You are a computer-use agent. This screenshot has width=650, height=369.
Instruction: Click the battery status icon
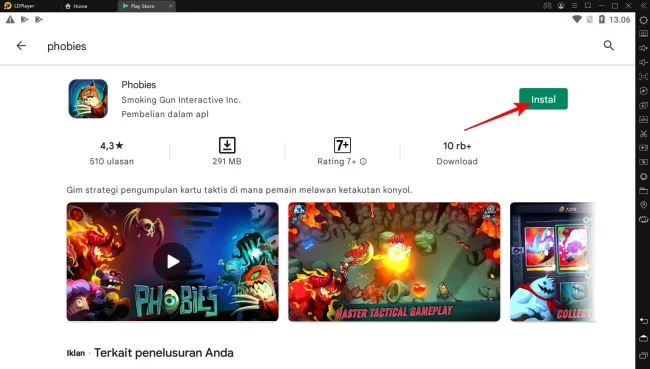point(602,19)
